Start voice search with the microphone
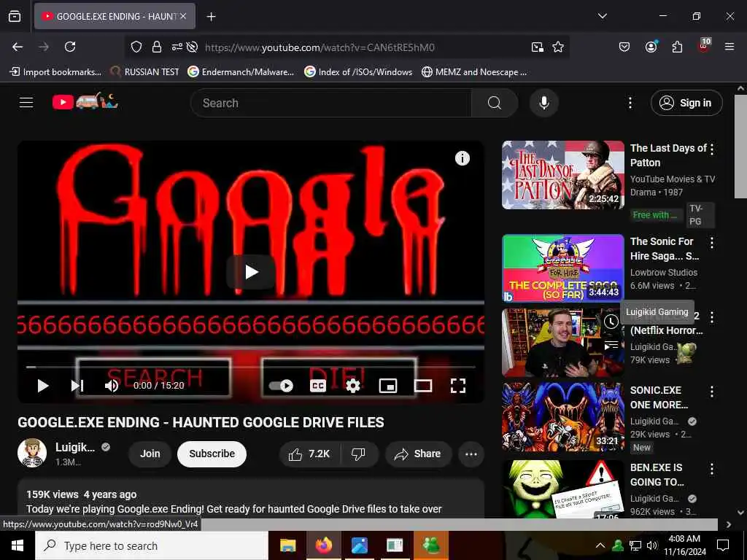Viewport: 747px width, 560px height. coord(543,103)
